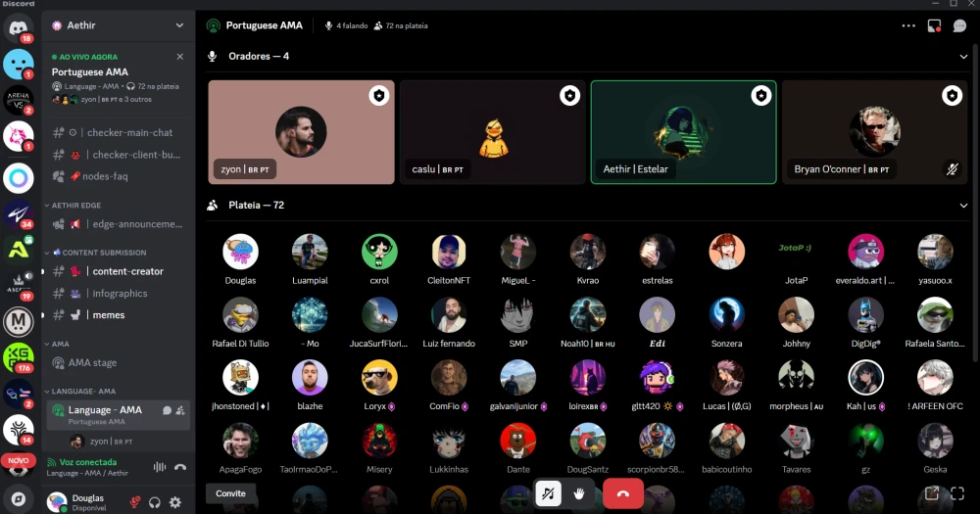Open checker-client-bu... channel
Screen dimensions: 980x514
click(x=119, y=155)
